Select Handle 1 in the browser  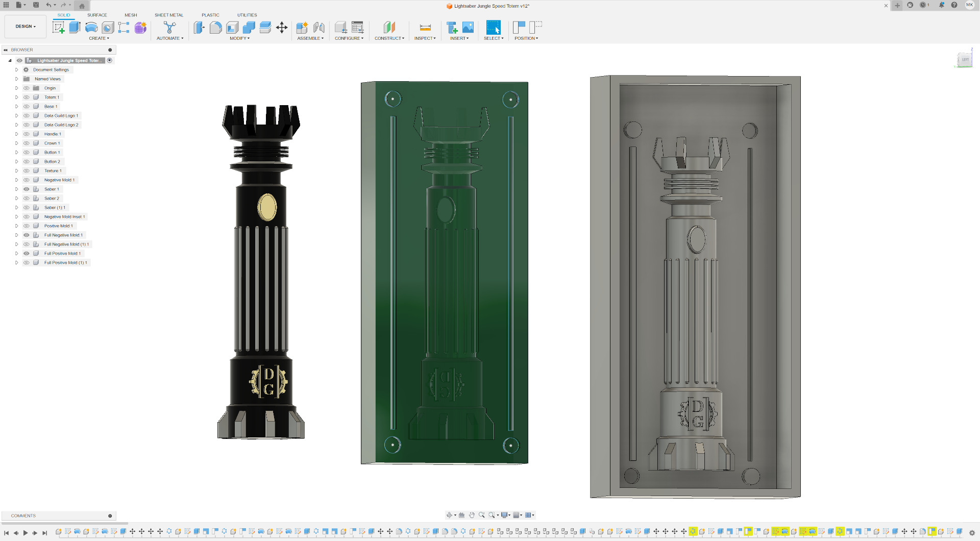click(52, 134)
